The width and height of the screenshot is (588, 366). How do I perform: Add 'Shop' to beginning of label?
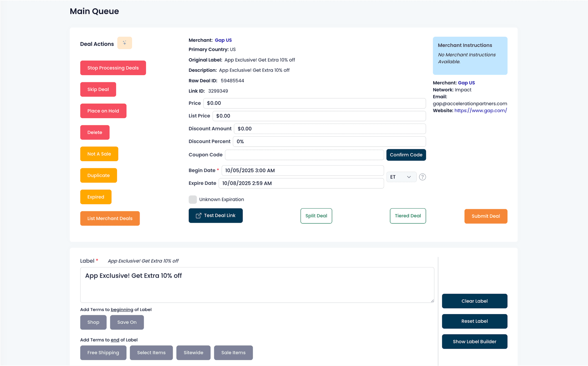pyautogui.click(x=93, y=322)
